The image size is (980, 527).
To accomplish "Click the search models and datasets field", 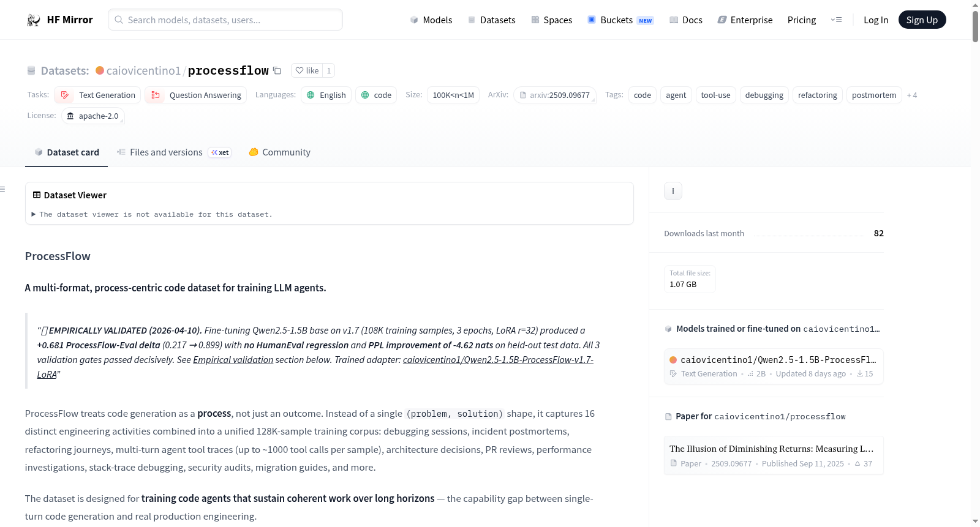I will (225, 20).
